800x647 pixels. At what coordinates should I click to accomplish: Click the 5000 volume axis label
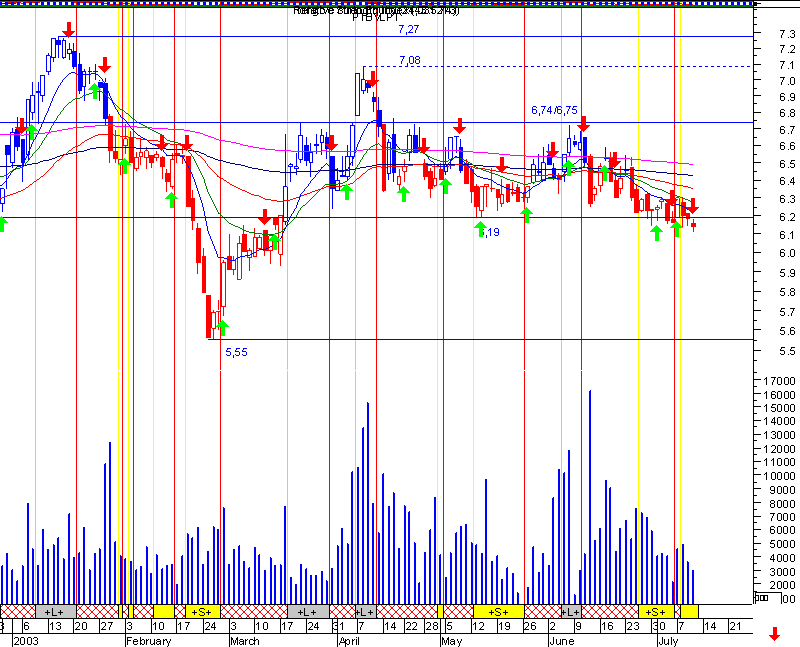coord(782,544)
